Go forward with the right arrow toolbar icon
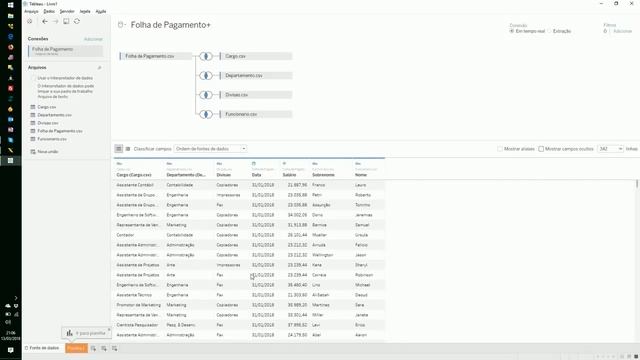 55,21
